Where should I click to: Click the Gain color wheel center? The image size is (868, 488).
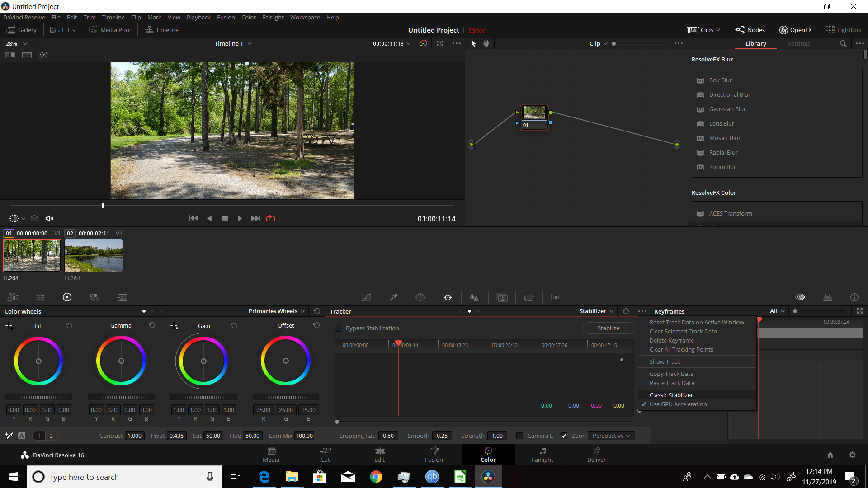[x=203, y=361]
